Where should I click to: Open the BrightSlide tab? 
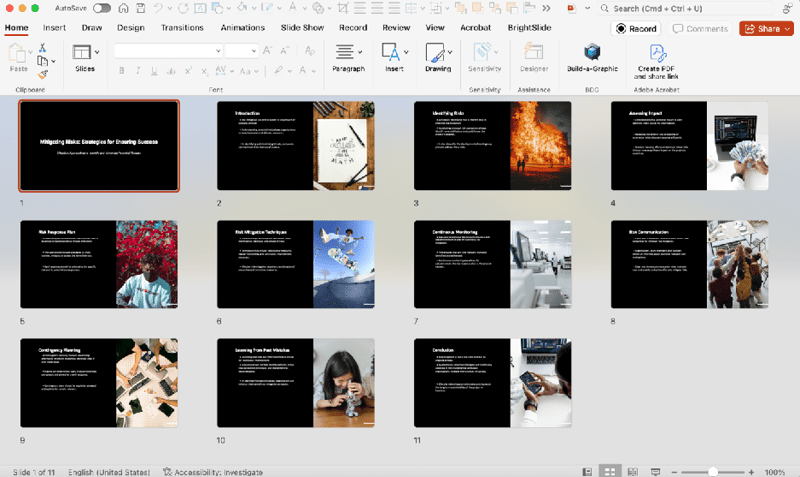[x=529, y=28]
